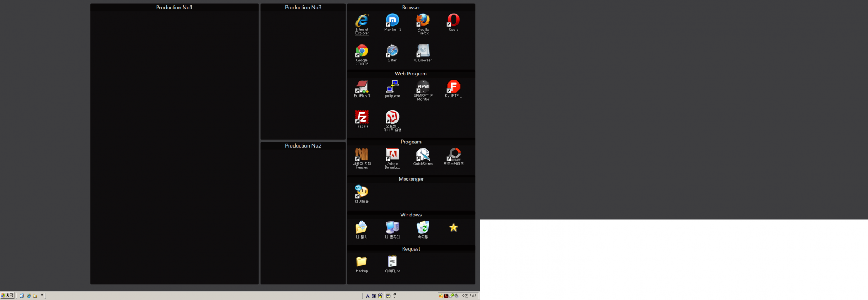Open Mozilla Firefox shortcut
This screenshot has height=300, width=868.
pos(423,21)
